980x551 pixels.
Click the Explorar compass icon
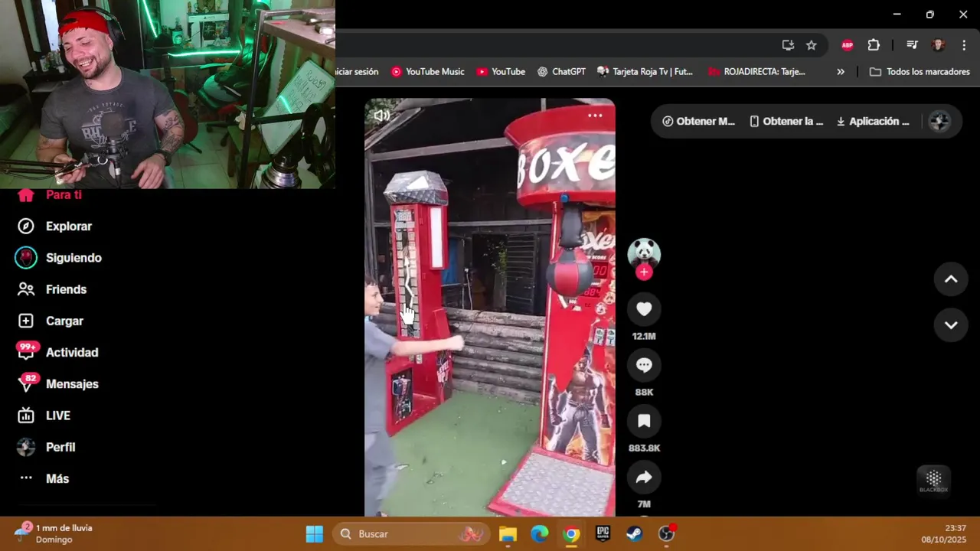[x=26, y=227]
